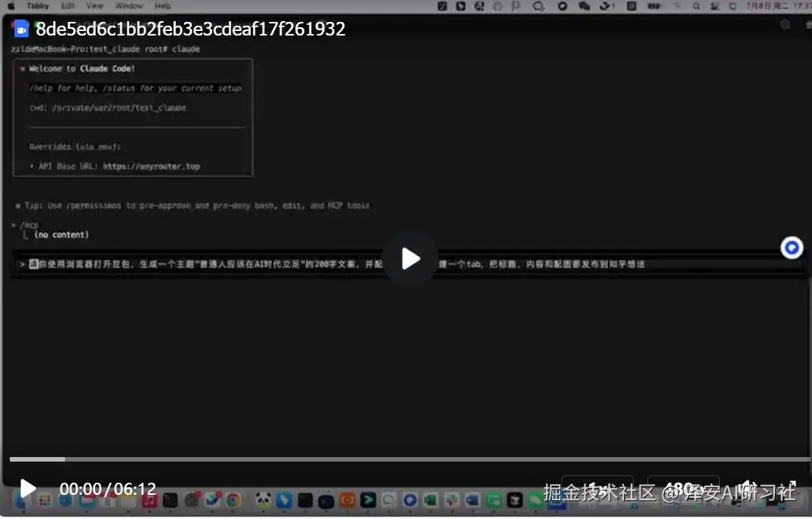812x519 pixels.
Task: Focus the Claude Code prompt input line
Action: [409, 264]
